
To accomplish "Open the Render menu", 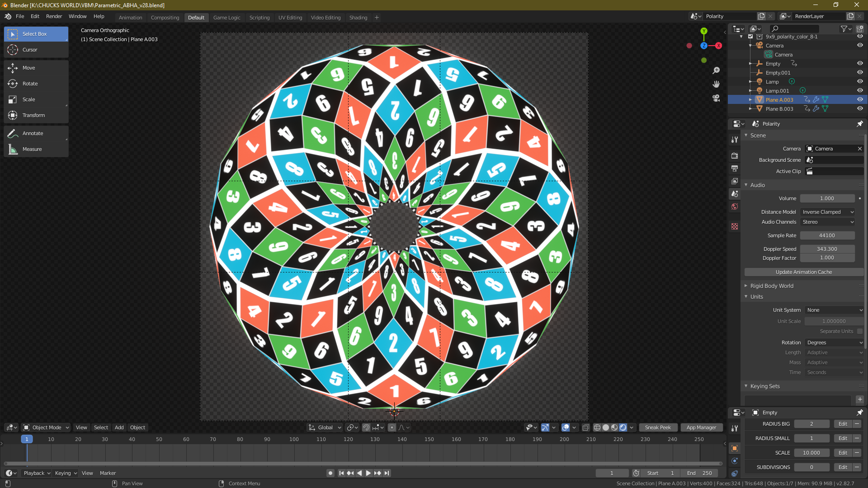I will (54, 16).
